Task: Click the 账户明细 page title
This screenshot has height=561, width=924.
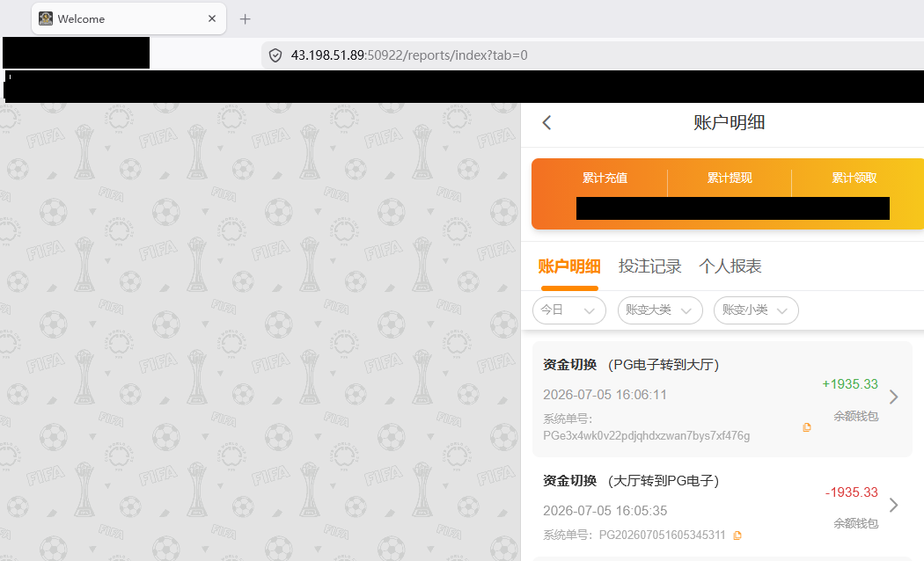Action: [729, 122]
